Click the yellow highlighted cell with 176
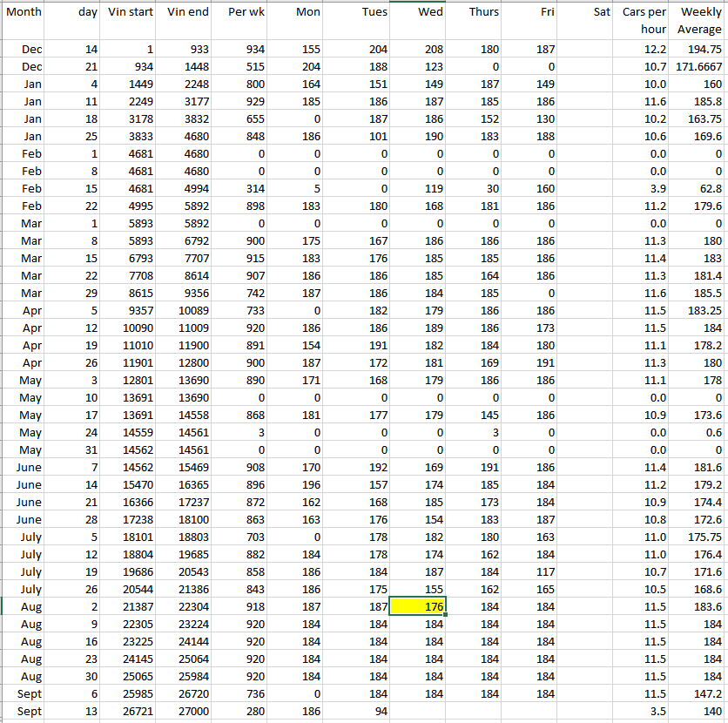 click(418, 606)
